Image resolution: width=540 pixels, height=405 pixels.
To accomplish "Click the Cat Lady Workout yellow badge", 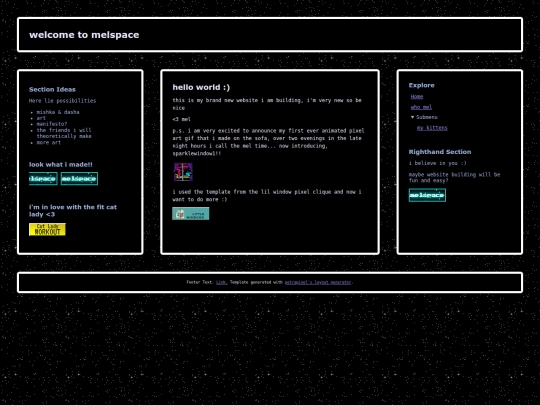I will (47, 230).
